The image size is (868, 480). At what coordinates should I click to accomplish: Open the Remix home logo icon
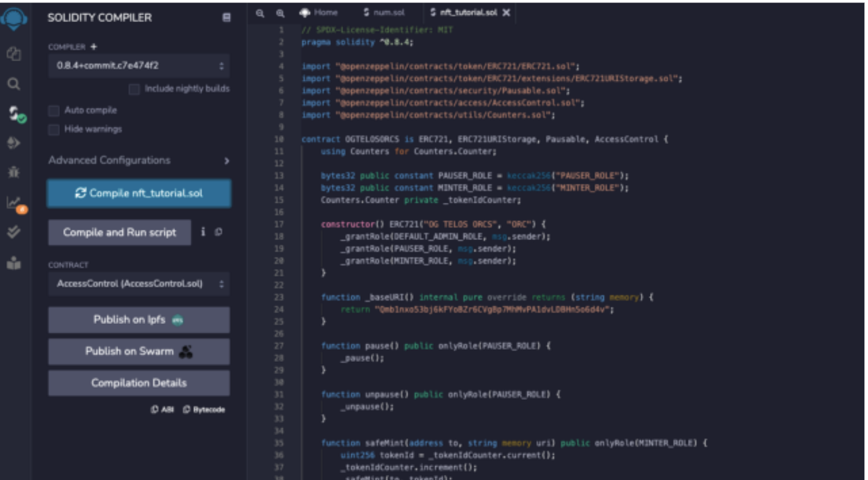pos(13,19)
